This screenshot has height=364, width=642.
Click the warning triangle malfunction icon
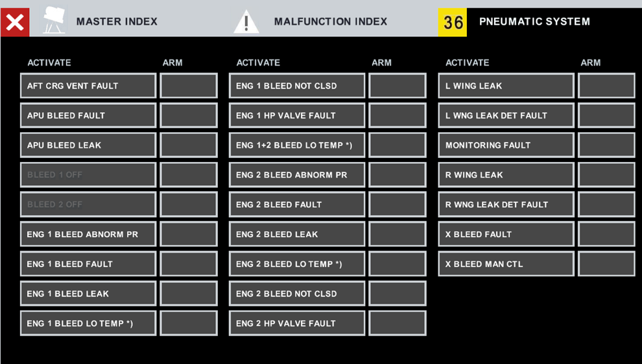coord(246,21)
